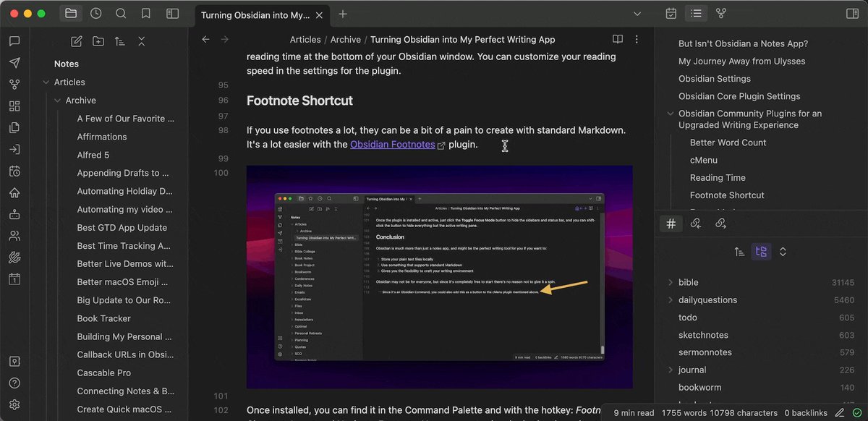Open today's daily note calendar icon
Image resolution: width=868 pixels, height=421 pixels.
(x=14, y=279)
